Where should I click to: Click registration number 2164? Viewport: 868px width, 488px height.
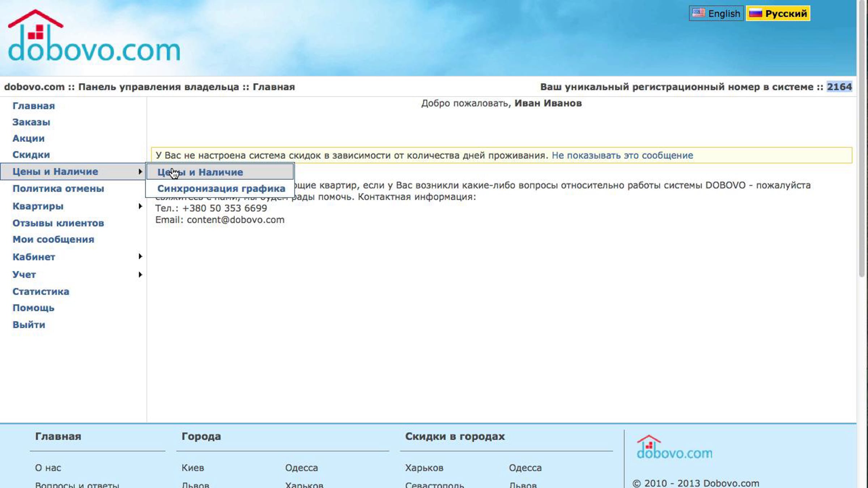[839, 87]
